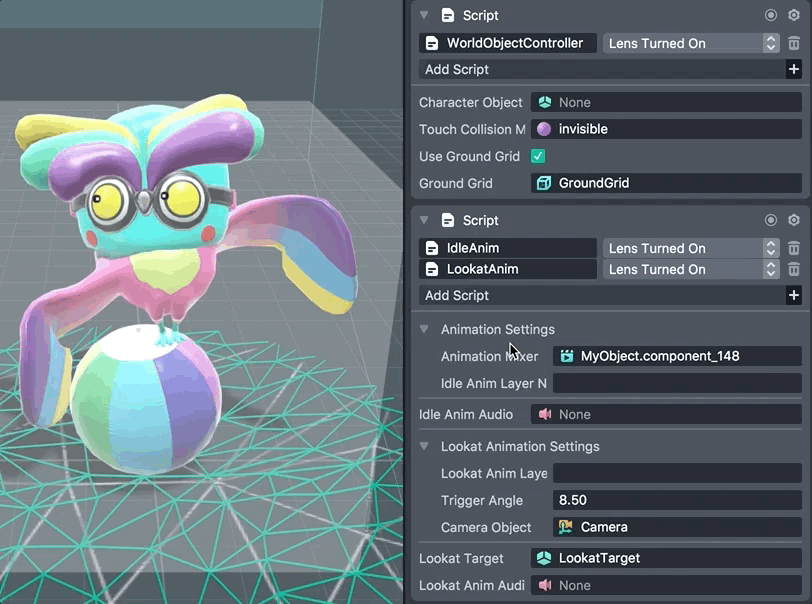The image size is (812, 604).
Task: Click the MyObject.component_148 Animation Mixer field
Action: 677,356
